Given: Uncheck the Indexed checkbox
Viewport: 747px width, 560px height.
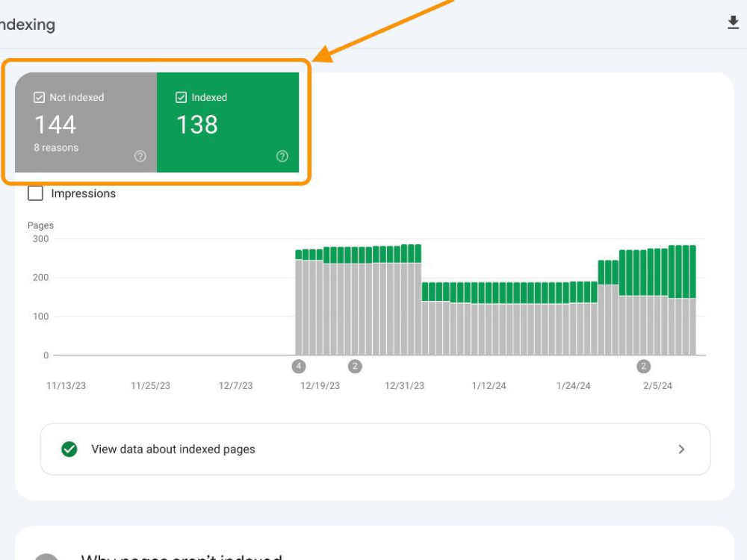Looking at the screenshot, I should [181, 97].
